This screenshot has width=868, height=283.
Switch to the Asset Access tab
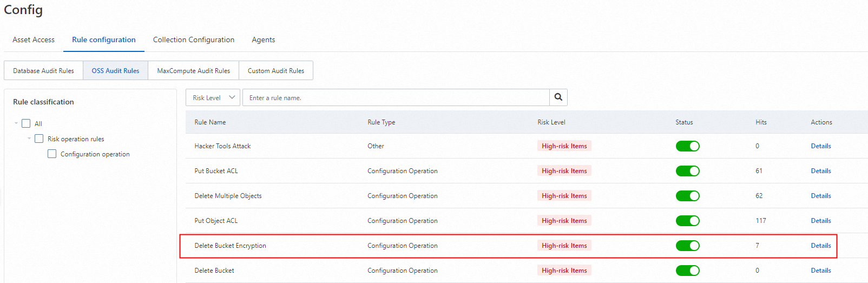pos(34,40)
